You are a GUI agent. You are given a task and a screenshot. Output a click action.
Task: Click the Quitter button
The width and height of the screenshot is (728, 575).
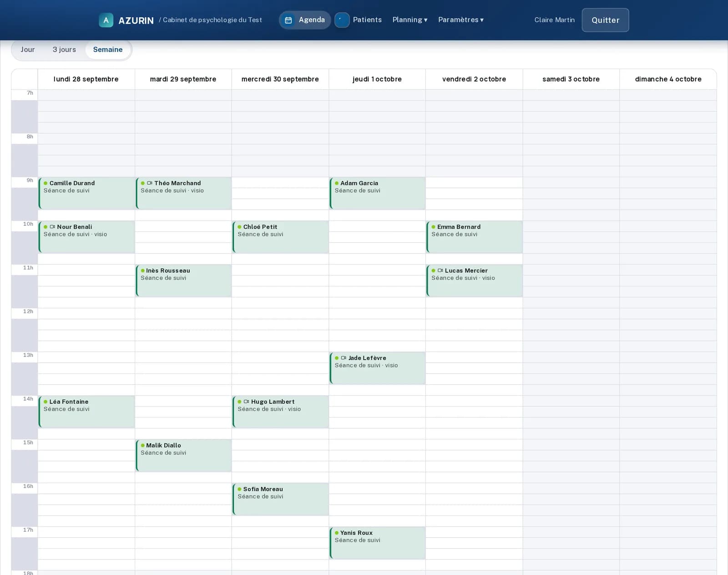[x=605, y=20]
